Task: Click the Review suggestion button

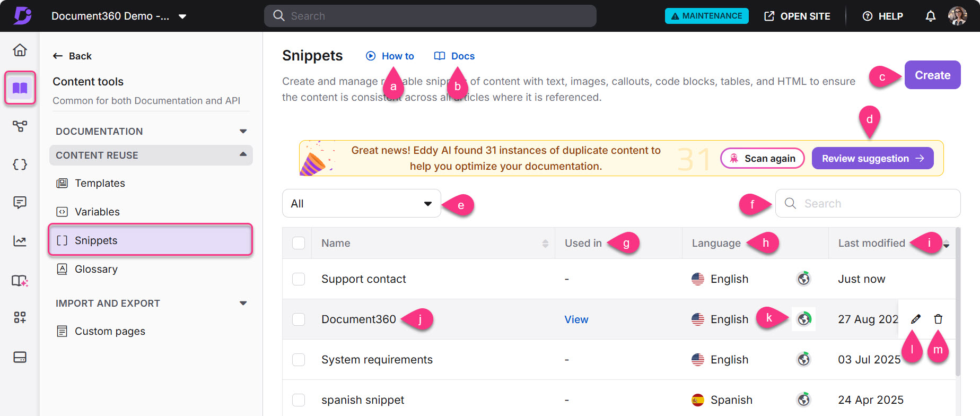Action: coord(872,159)
